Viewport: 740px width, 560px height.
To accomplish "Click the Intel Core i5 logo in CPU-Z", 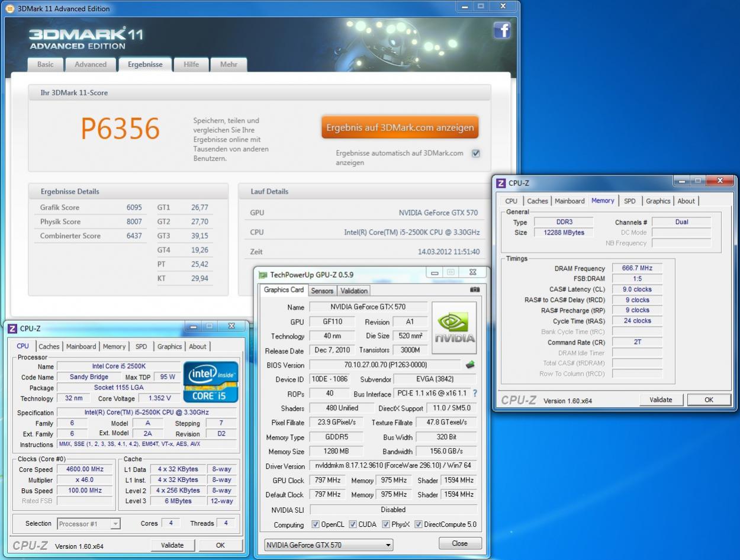I will click(x=211, y=382).
